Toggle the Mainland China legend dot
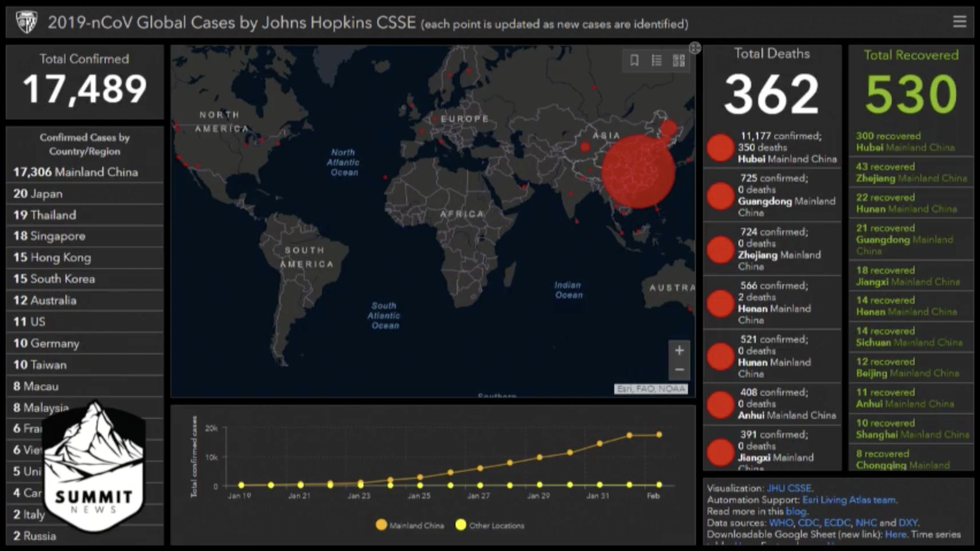Viewport: 980px width, 551px height. point(381,525)
